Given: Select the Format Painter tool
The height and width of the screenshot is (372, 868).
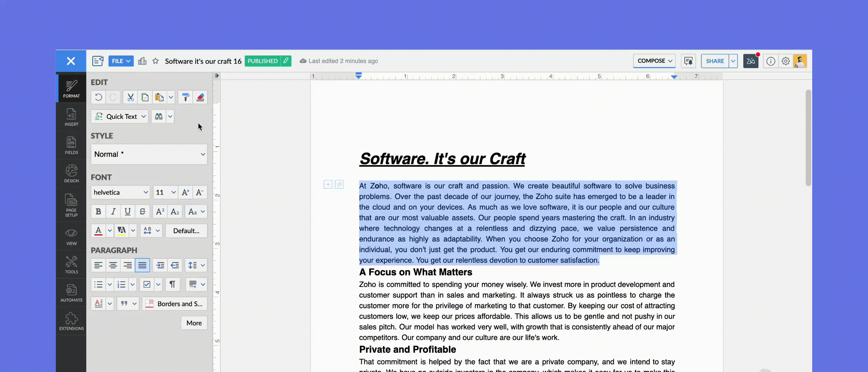Looking at the screenshot, I should tap(185, 97).
